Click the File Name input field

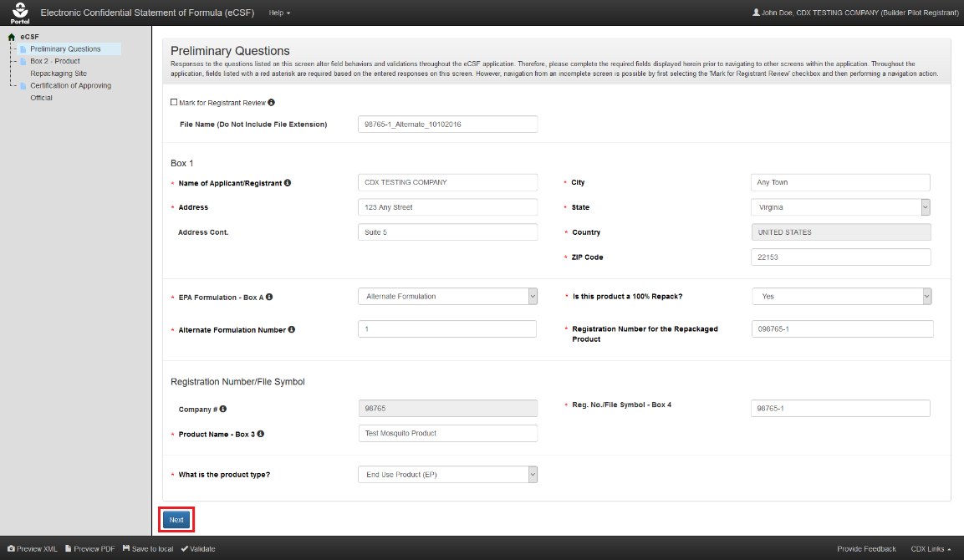(447, 125)
